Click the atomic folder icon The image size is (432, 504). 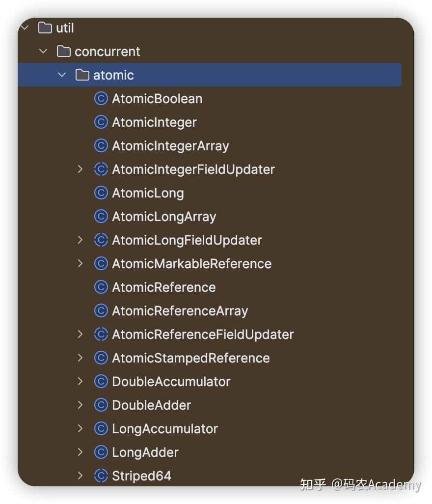click(82, 75)
